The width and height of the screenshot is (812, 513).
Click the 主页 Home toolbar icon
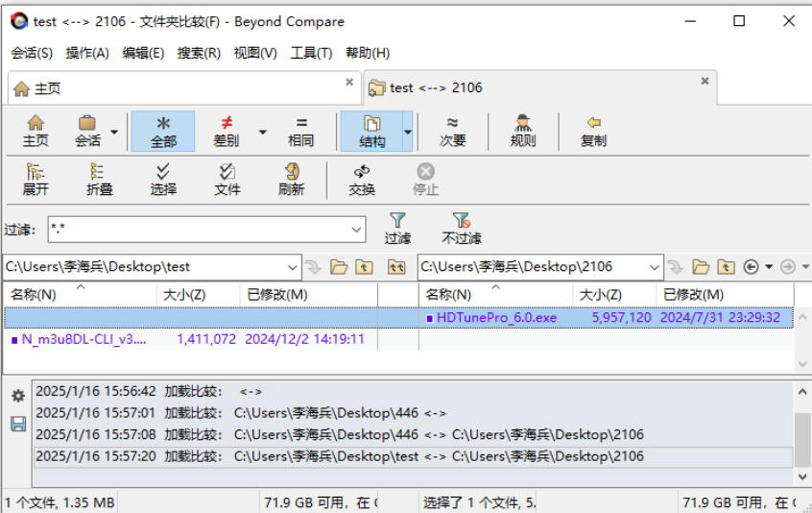coord(36,131)
